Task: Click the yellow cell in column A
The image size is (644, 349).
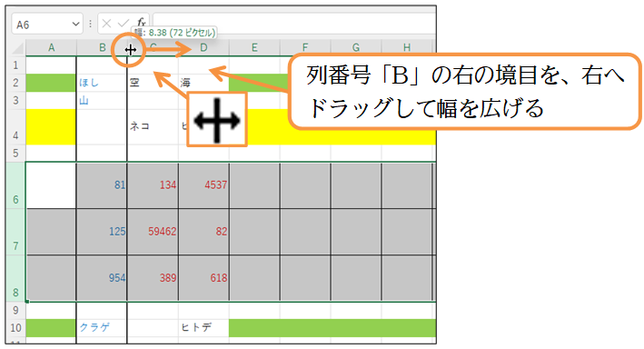Action: click(x=51, y=127)
